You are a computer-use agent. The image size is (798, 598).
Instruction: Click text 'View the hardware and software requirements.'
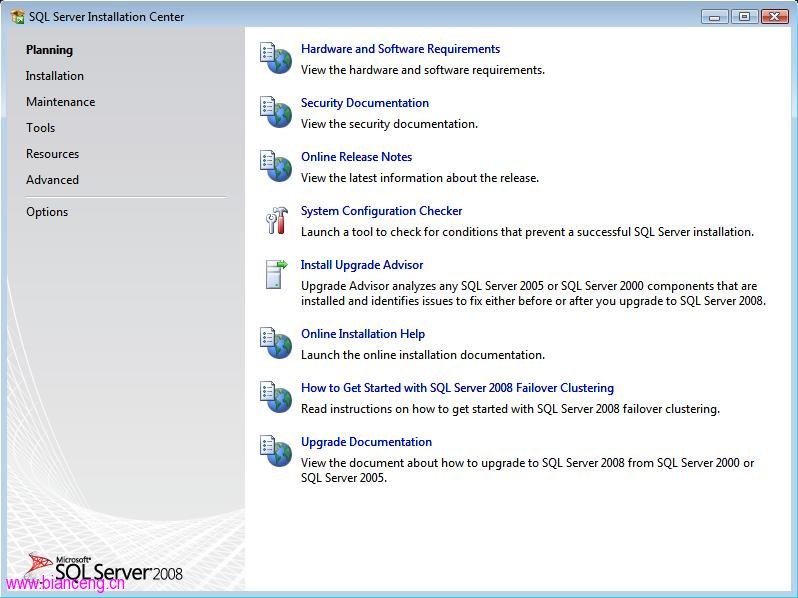(x=422, y=70)
